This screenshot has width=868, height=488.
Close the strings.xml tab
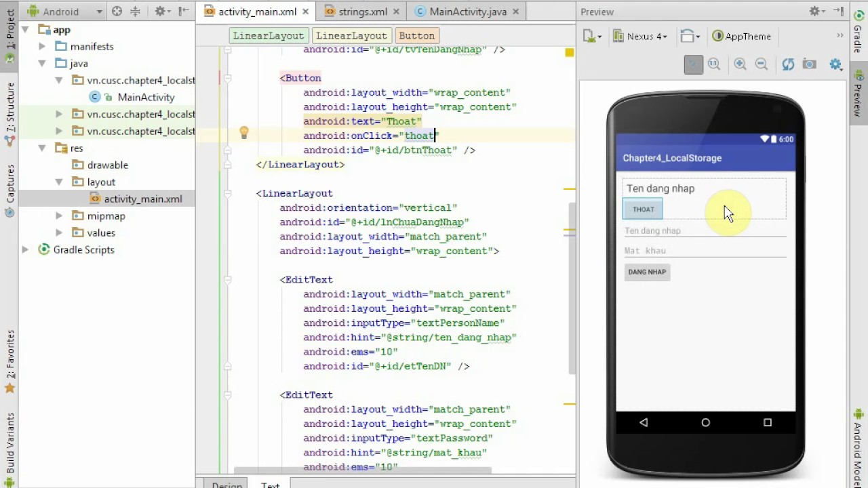pyautogui.click(x=397, y=12)
